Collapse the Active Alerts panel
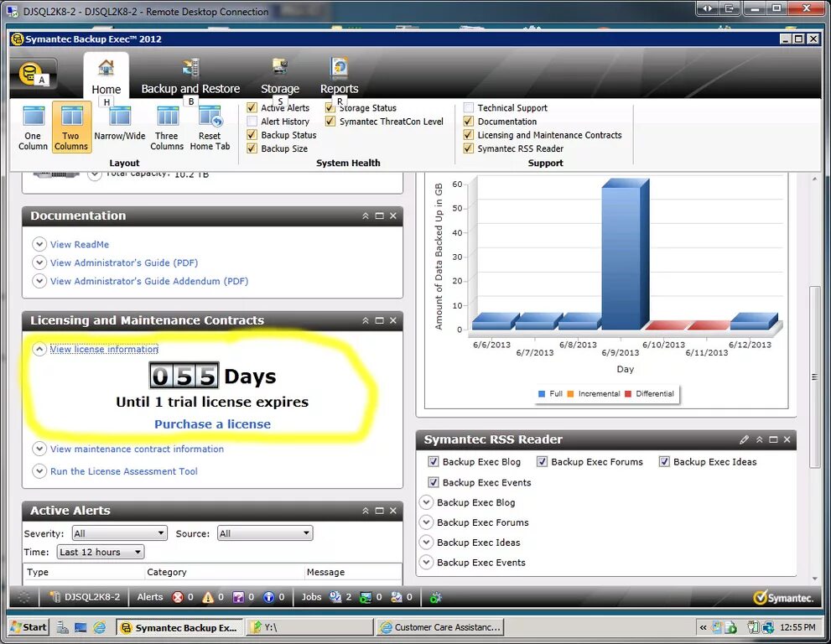This screenshot has width=831, height=644. [366, 511]
